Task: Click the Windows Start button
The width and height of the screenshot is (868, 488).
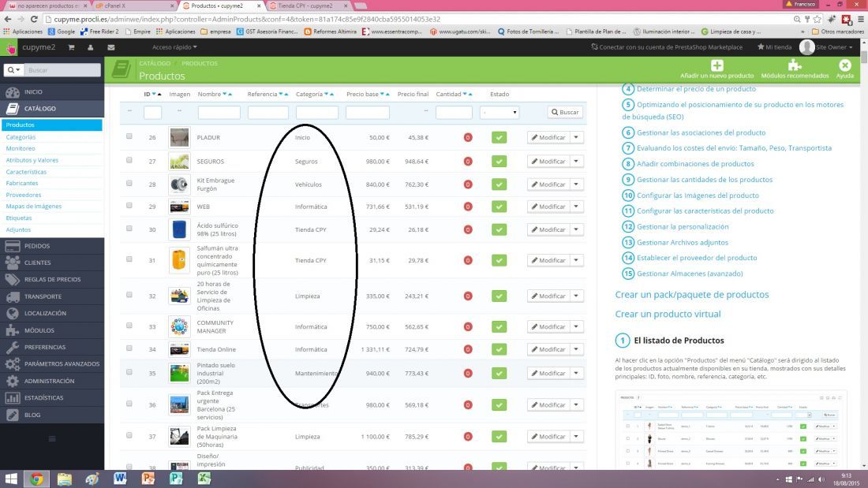Action: [x=10, y=479]
